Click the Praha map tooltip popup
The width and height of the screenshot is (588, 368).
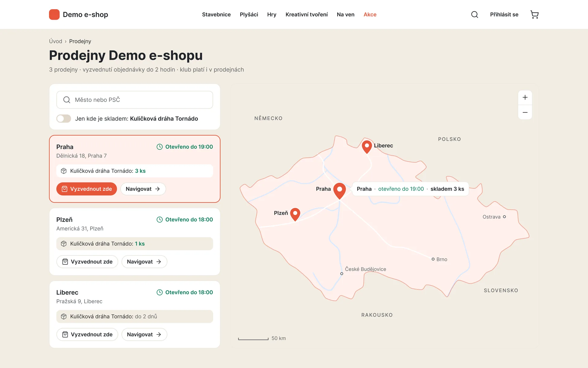410,189
